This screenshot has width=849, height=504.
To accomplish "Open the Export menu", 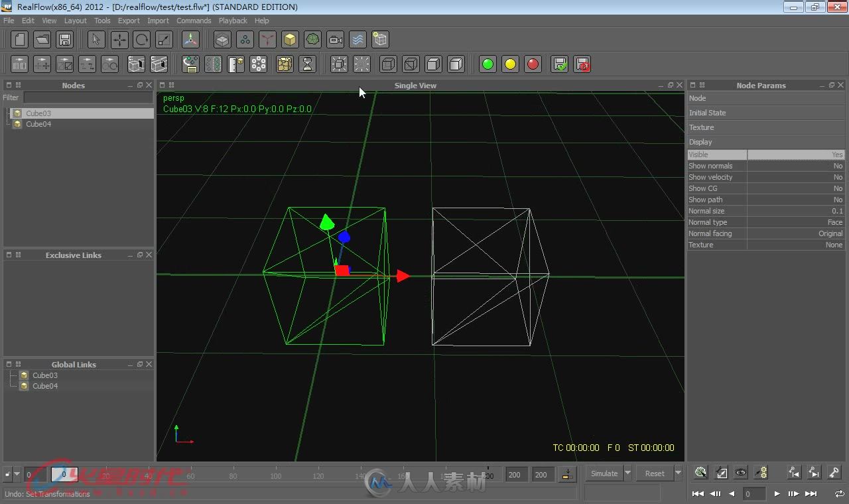I will (129, 21).
